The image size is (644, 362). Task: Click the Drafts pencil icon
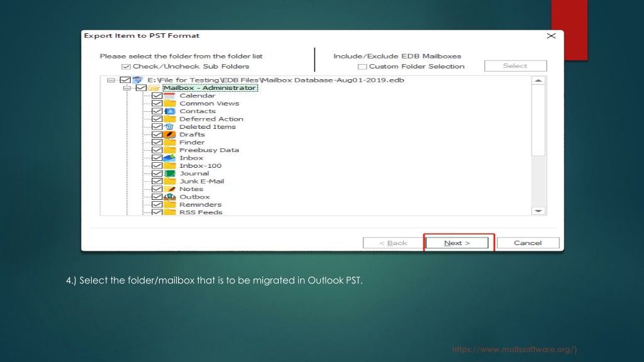[169, 134]
